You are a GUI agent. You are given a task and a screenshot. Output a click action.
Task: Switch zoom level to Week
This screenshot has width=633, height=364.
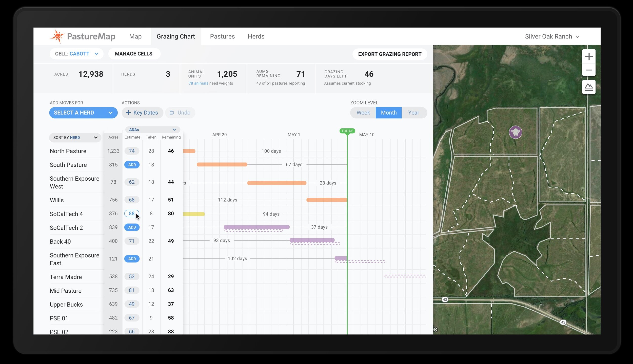(x=363, y=113)
